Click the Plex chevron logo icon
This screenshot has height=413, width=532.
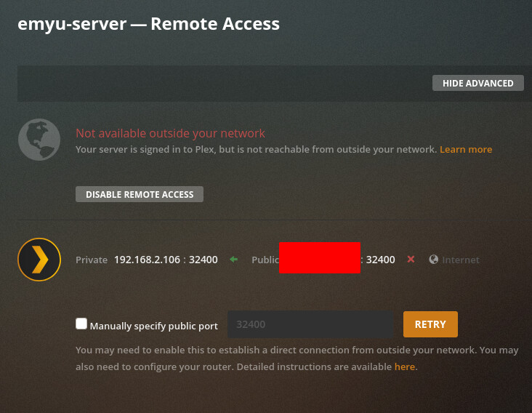click(39, 259)
